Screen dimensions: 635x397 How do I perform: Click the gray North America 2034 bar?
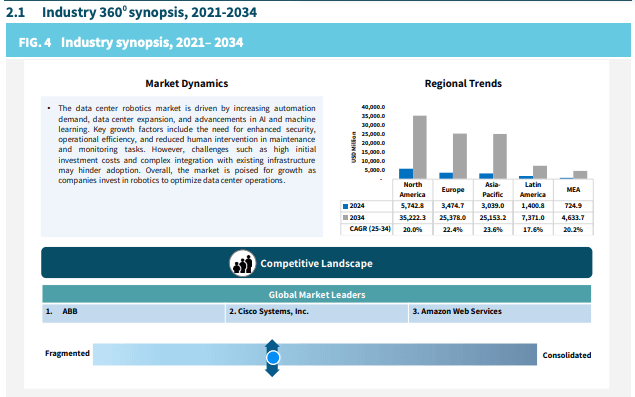[420, 147]
